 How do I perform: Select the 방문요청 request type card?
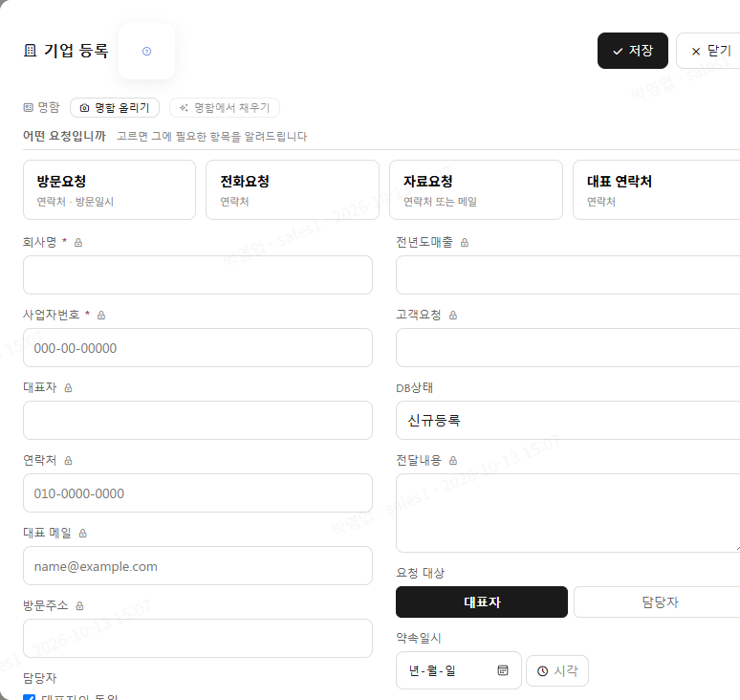pos(110,189)
